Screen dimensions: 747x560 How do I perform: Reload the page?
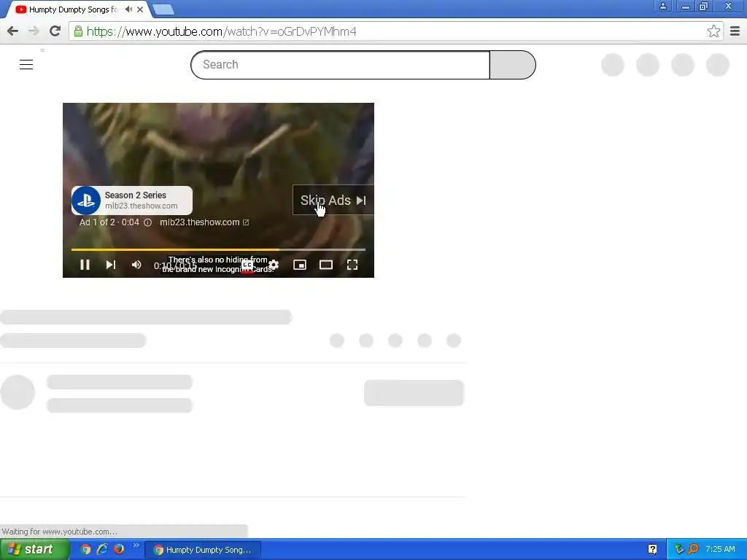pos(55,31)
